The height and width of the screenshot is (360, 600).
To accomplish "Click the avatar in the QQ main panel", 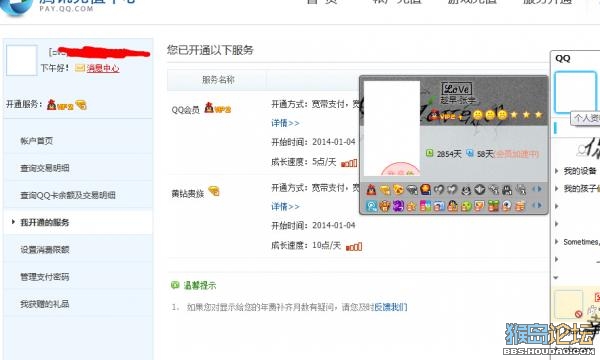I will pyautogui.click(x=576, y=92).
